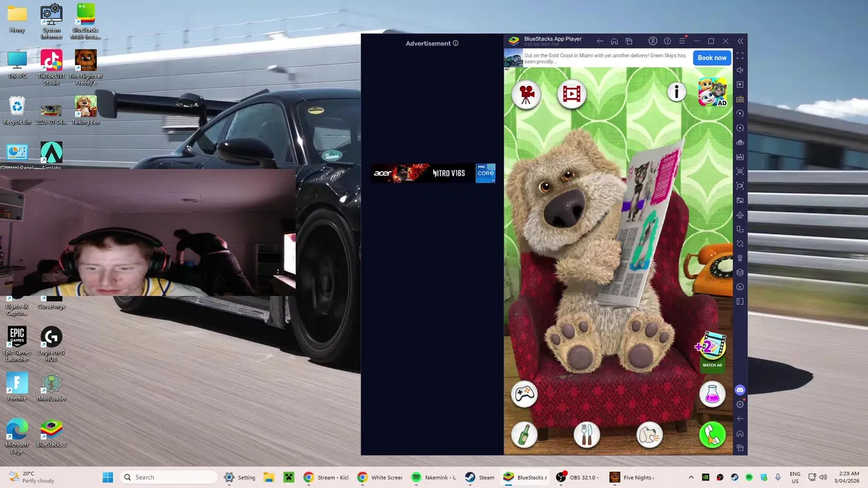Tap the burp face icon

[649, 435]
